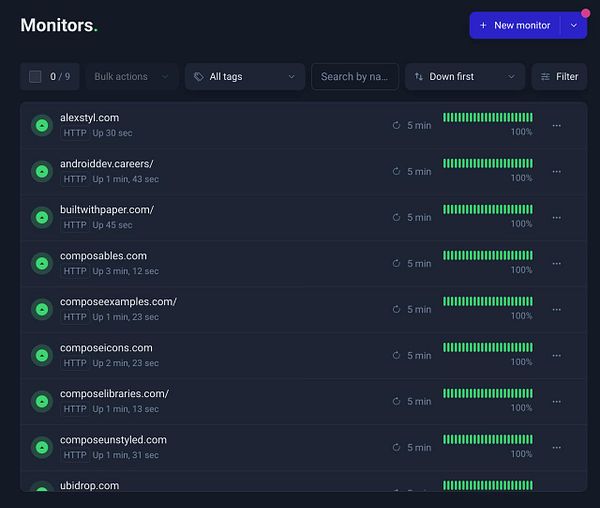Click the green status icon for composeunstyled.com

[42, 447]
